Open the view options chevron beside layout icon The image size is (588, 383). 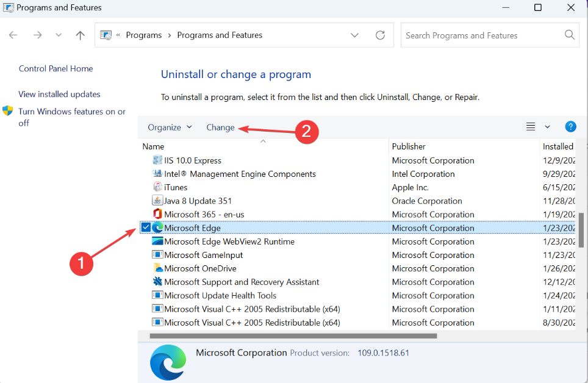(547, 126)
